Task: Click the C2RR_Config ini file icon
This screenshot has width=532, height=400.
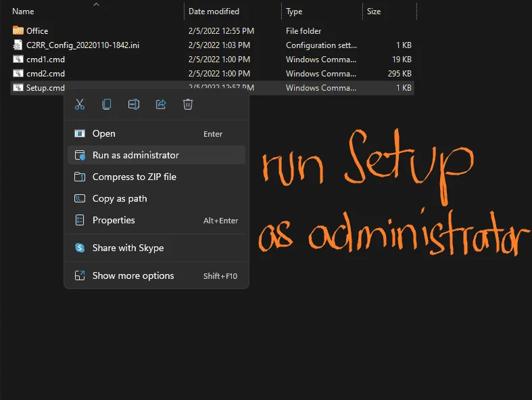Action: pyautogui.click(x=18, y=45)
